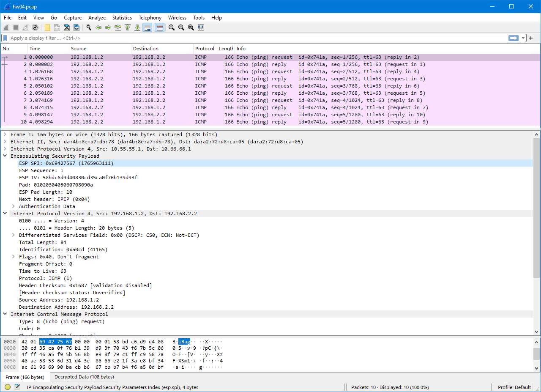Screen dimensions: 541x392
Task: Zoom in main window text
Action: pos(172,27)
